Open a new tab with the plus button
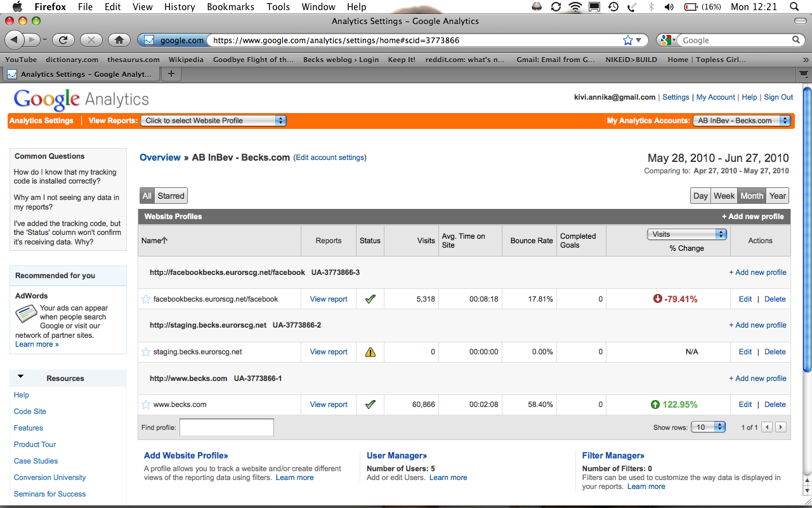 coord(171,74)
